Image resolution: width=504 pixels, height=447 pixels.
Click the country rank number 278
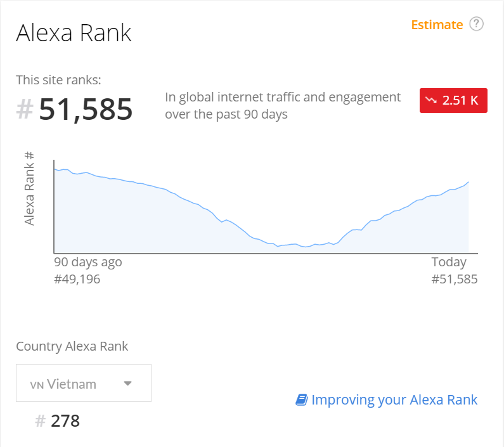point(65,420)
